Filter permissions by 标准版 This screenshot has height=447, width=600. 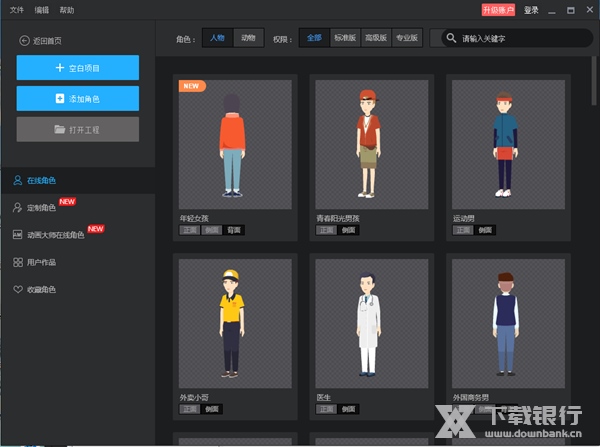pyautogui.click(x=344, y=38)
